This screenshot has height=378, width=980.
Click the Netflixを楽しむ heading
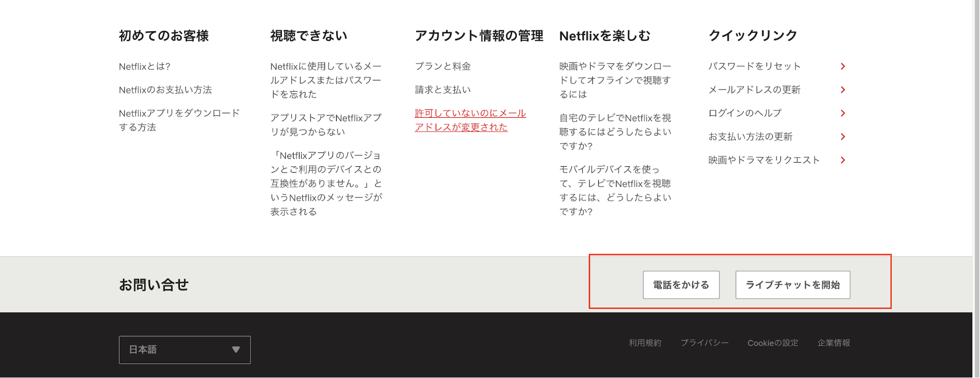pyautogui.click(x=605, y=36)
